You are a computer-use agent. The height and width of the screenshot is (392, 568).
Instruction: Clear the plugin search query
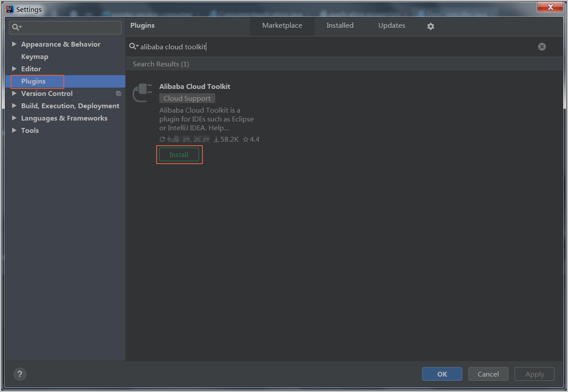coord(542,47)
